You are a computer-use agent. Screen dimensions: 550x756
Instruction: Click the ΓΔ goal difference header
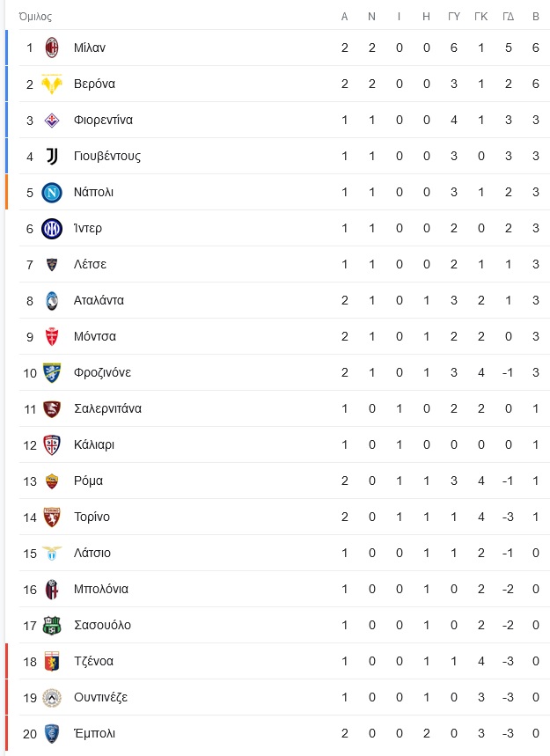tap(508, 17)
